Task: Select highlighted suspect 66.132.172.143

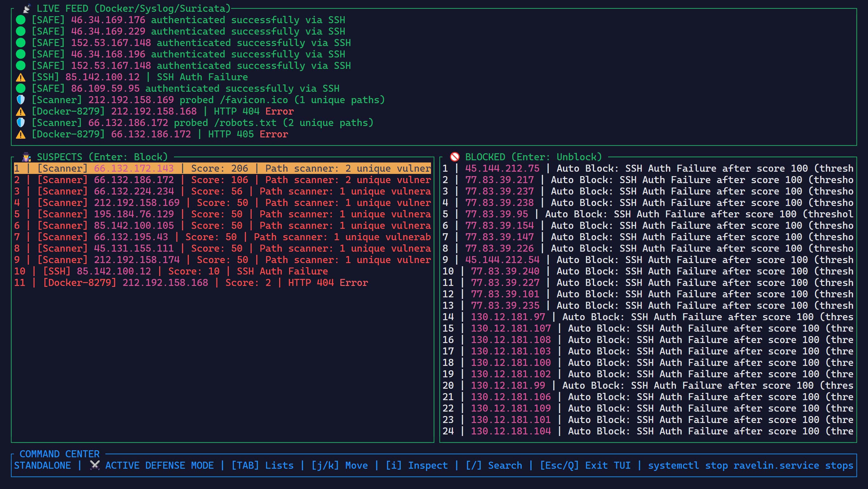Action: [x=222, y=168]
